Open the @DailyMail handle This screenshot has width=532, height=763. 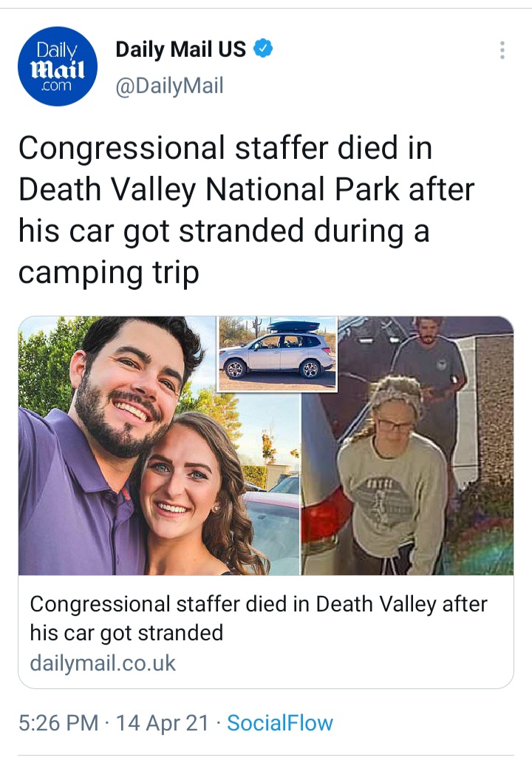[169, 86]
